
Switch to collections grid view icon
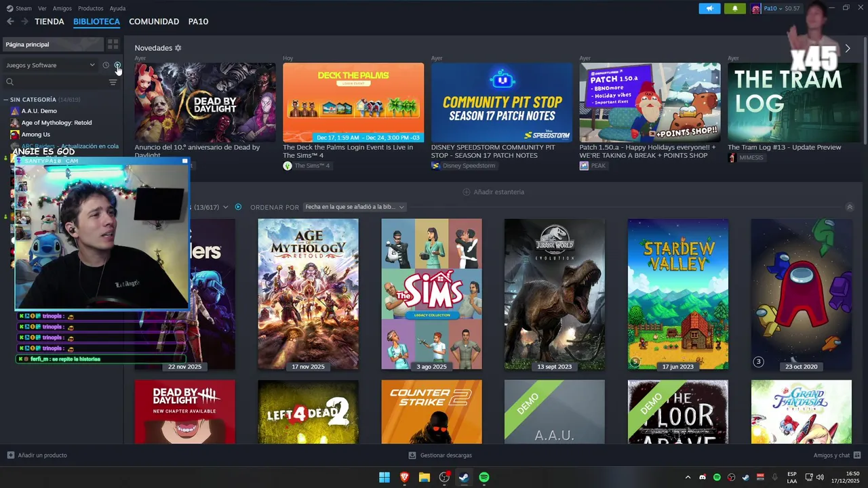pyautogui.click(x=113, y=44)
